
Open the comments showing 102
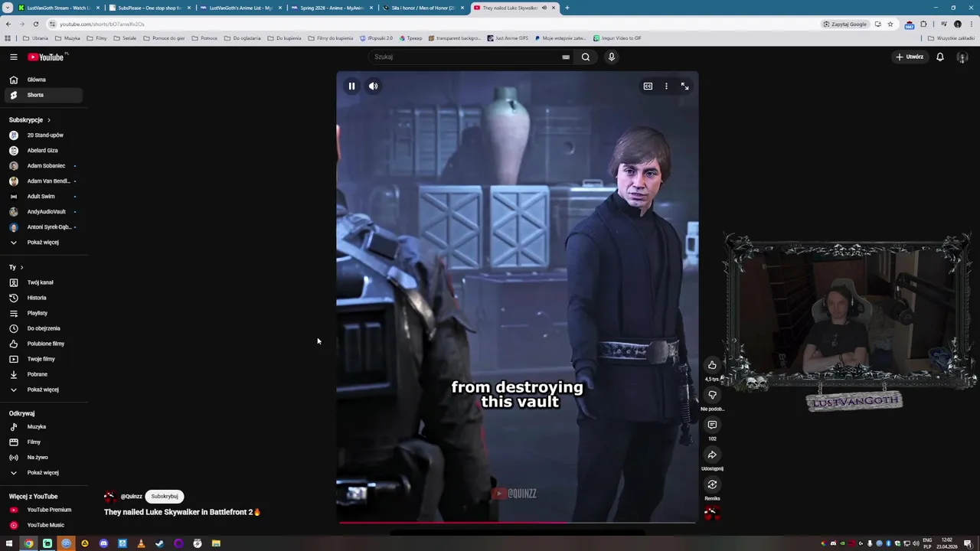tap(712, 425)
